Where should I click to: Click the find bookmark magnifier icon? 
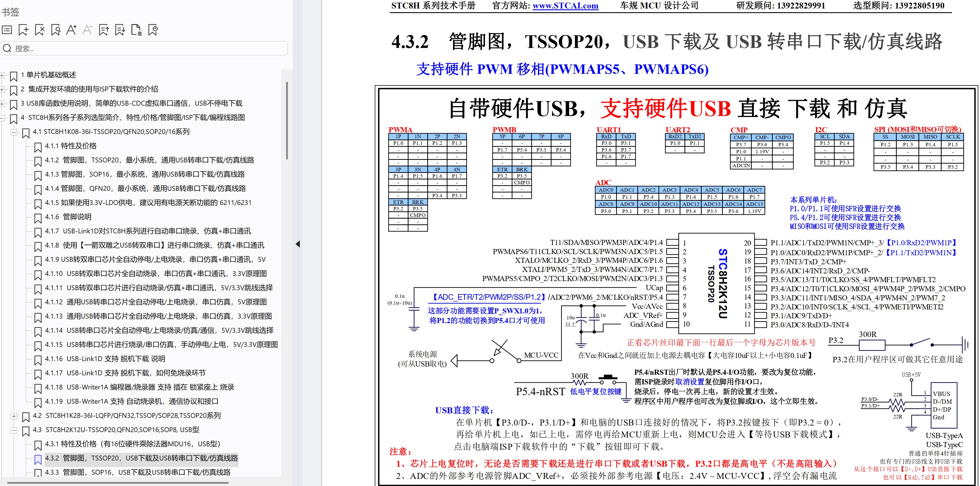coord(56,30)
